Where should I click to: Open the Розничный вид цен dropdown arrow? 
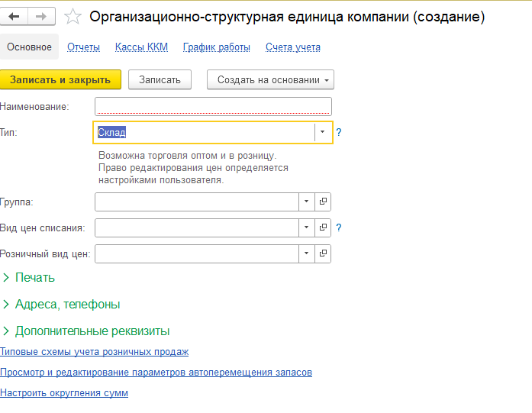[307, 253]
